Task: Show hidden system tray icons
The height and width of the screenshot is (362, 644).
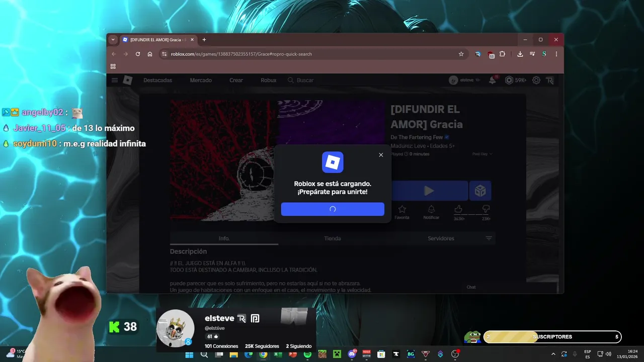Action: coord(553,354)
